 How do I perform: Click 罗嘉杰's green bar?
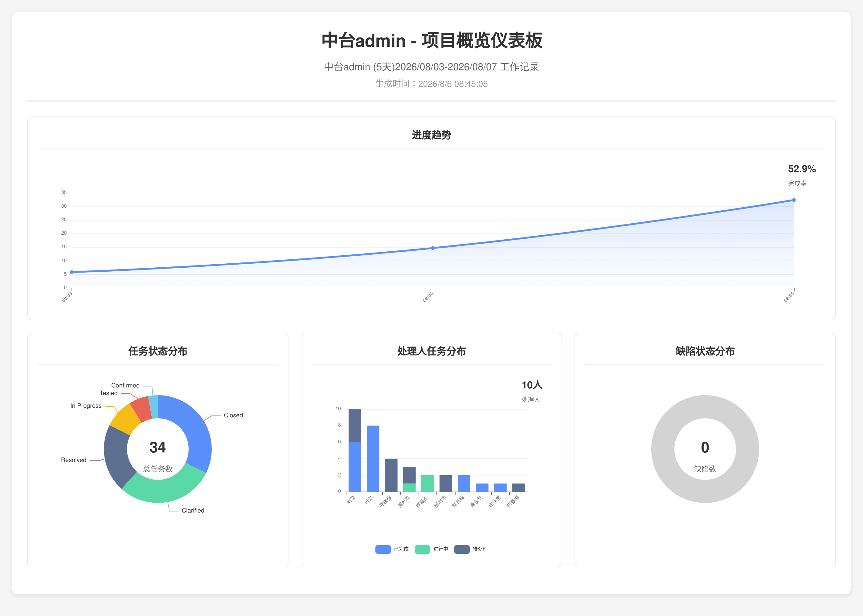click(x=428, y=484)
